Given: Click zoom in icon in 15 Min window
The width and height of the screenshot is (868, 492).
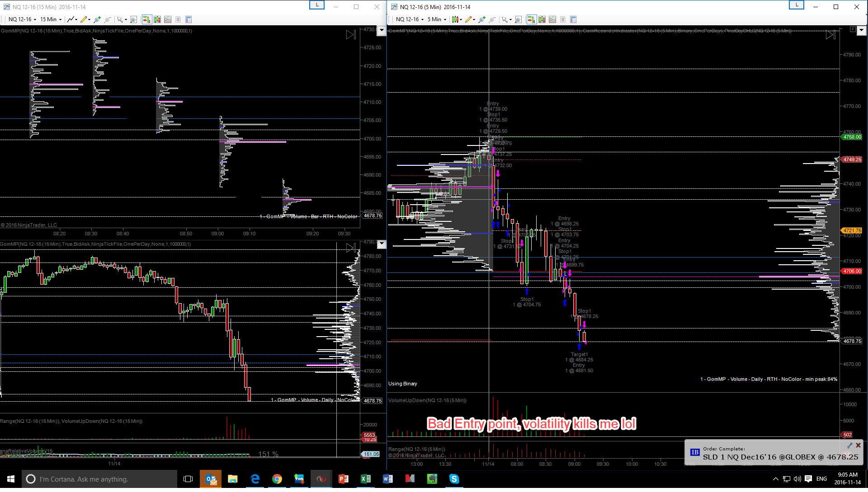Looking at the screenshot, I should (x=97, y=19).
